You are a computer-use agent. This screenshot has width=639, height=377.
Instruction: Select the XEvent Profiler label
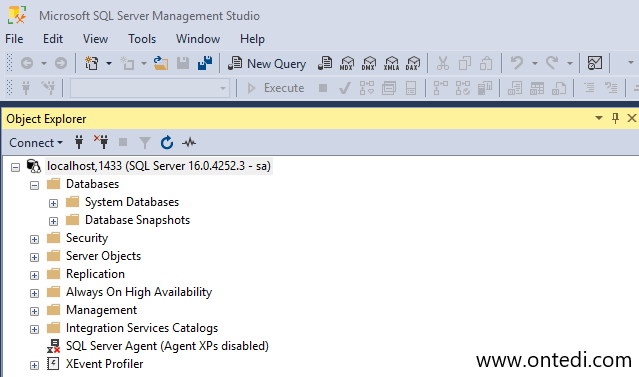click(x=104, y=364)
